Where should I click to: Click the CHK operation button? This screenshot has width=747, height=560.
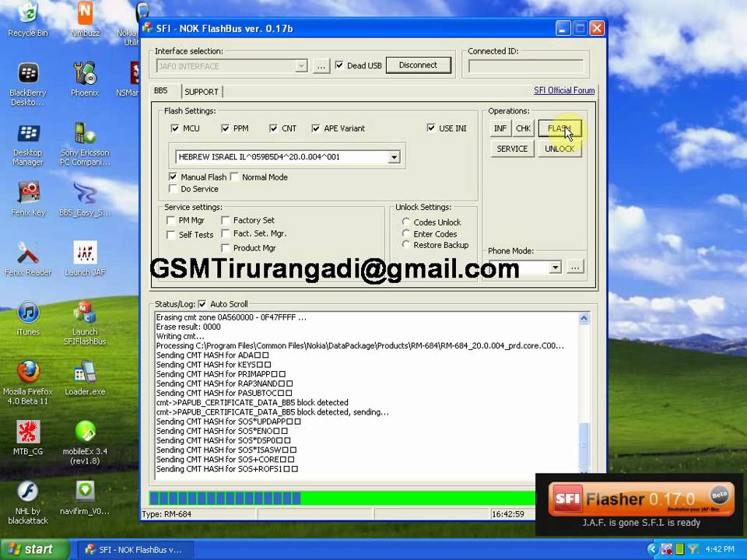(523, 128)
